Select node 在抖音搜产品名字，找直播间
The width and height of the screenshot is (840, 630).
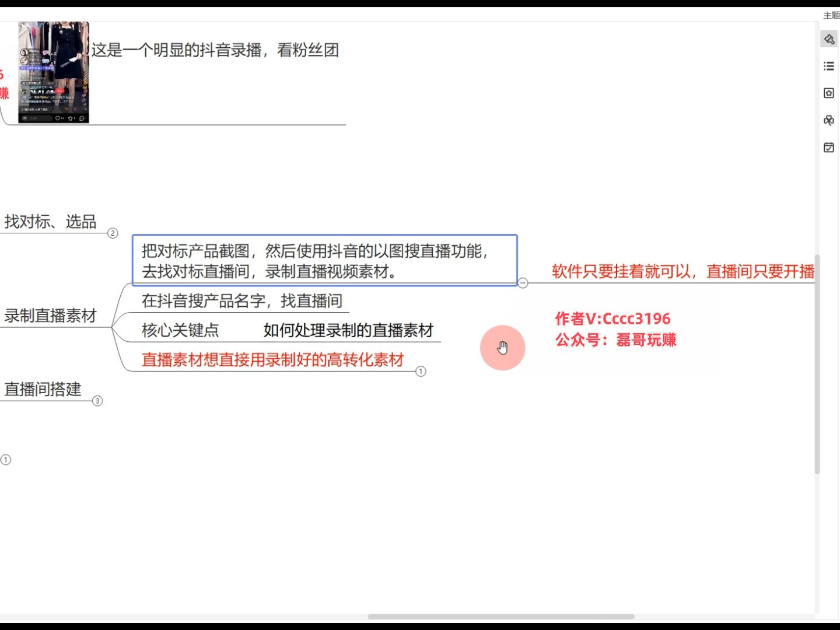click(x=242, y=301)
